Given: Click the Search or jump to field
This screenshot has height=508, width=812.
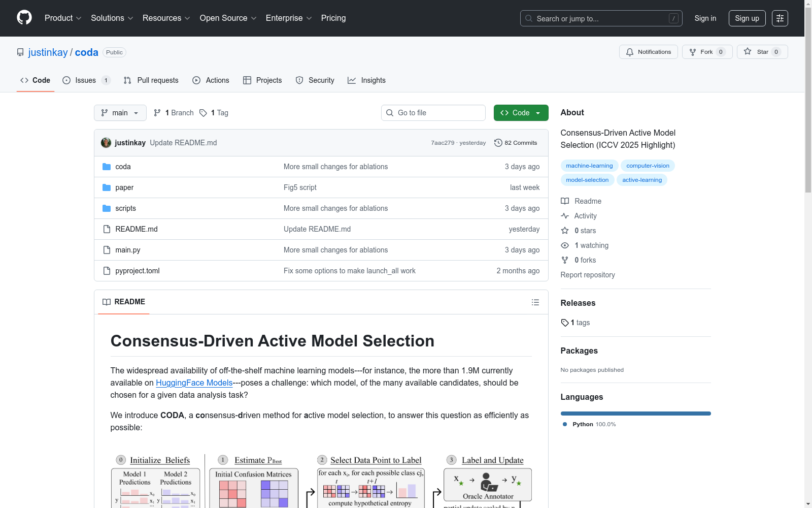Looking at the screenshot, I should tap(601, 18).
